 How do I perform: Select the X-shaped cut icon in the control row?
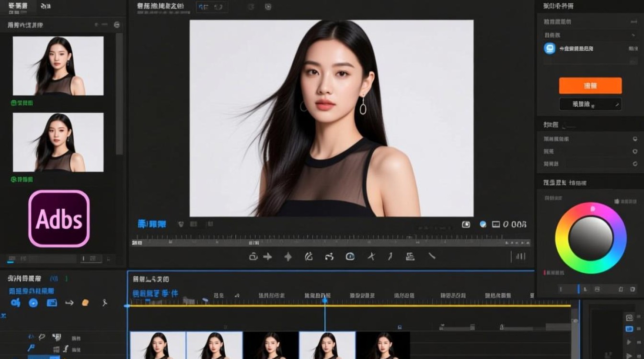coord(371,257)
